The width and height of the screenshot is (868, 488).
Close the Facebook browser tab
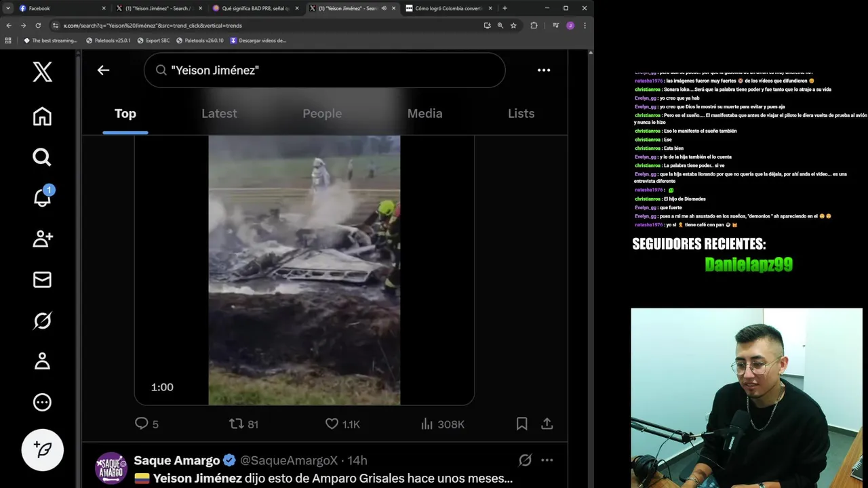(104, 8)
